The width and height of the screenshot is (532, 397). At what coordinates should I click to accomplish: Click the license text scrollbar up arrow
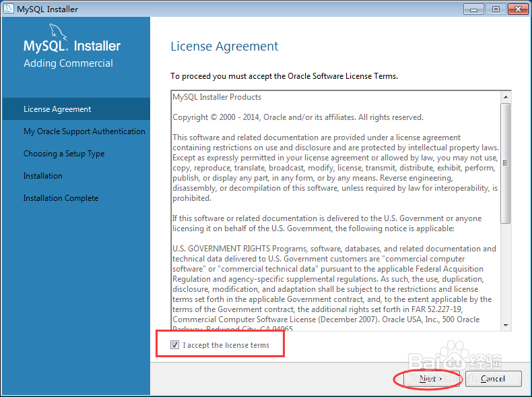click(506, 97)
